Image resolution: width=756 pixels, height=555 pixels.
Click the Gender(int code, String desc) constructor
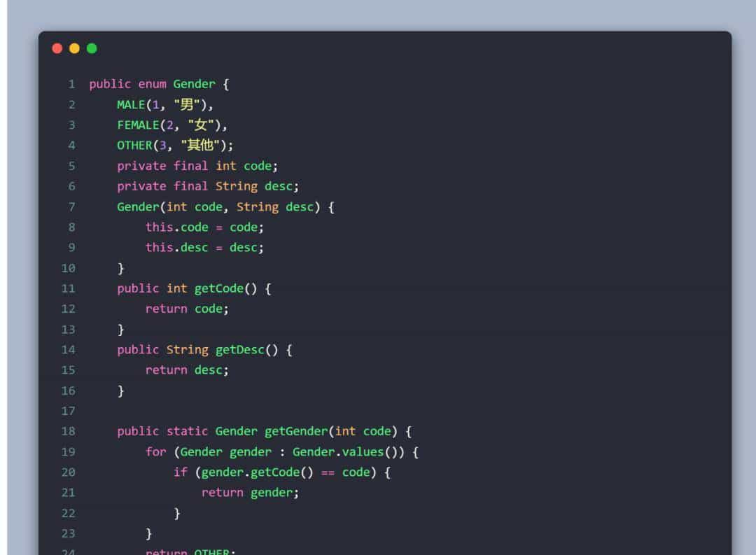225,207
